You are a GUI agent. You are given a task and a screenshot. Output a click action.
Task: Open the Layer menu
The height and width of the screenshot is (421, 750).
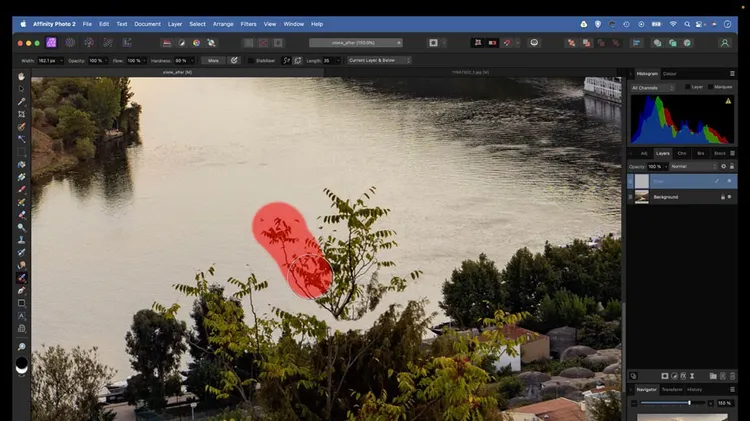click(175, 24)
